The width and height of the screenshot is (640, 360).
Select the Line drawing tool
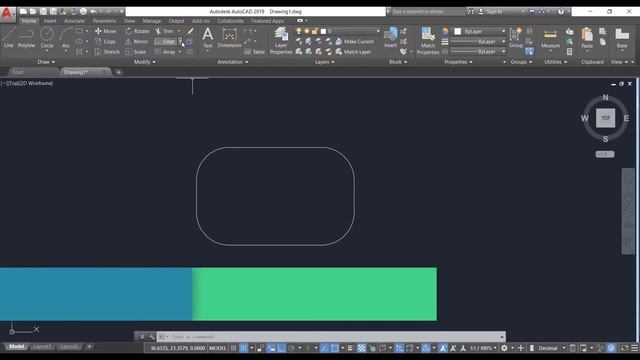9,38
